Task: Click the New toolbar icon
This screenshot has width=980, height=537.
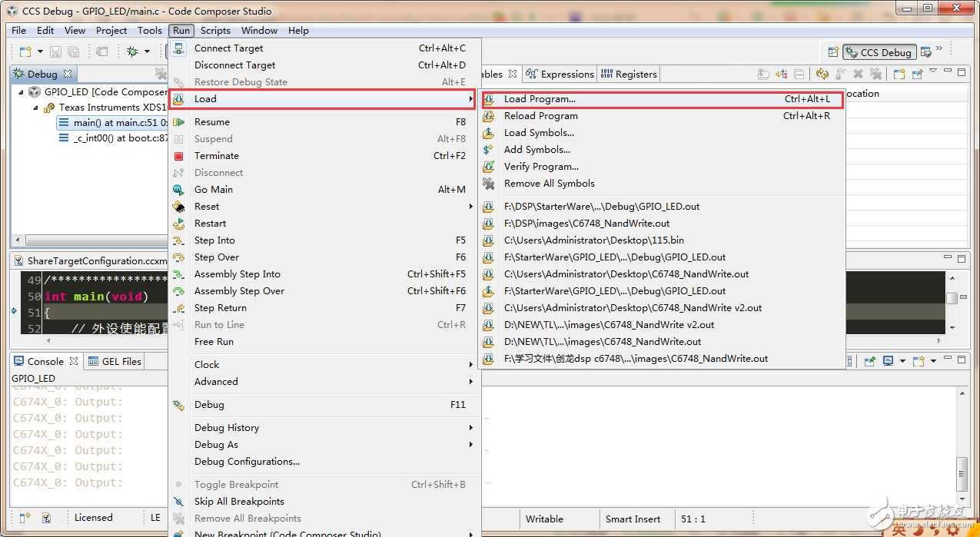Action: [x=24, y=52]
